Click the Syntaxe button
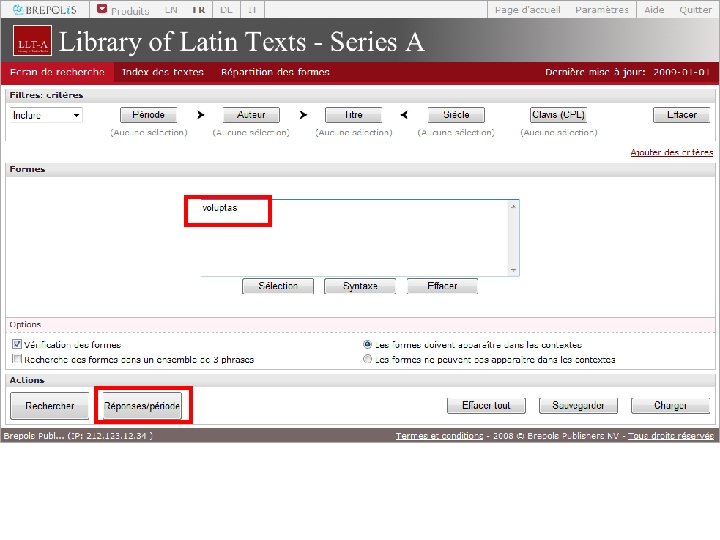The height and width of the screenshot is (540, 720). (360, 286)
